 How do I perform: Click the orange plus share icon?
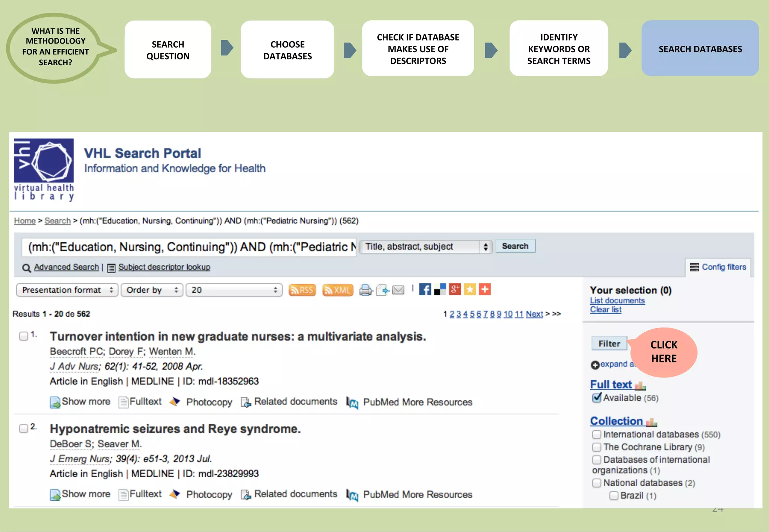pos(485,289)
